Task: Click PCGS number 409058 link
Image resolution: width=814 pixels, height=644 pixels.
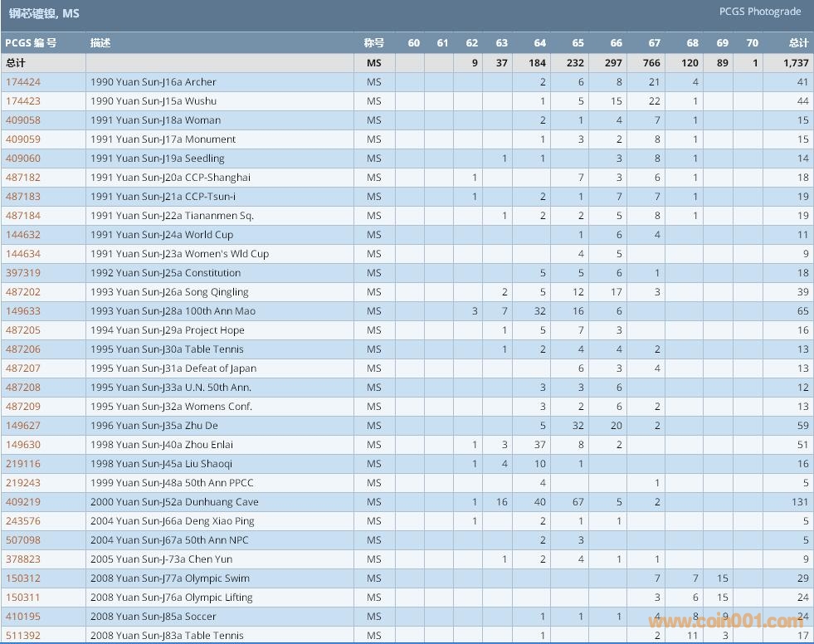Action: [x=23, y=120]
